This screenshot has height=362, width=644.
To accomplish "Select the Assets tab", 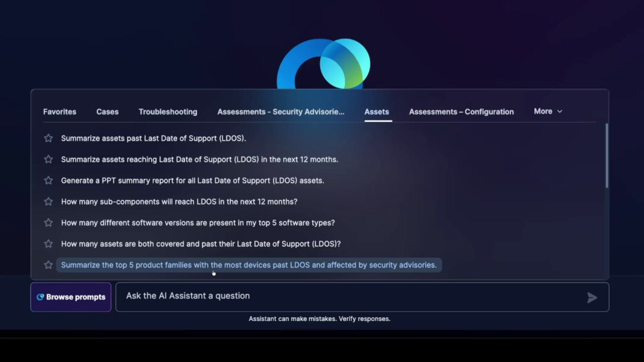I will click(x=377, y=112).
